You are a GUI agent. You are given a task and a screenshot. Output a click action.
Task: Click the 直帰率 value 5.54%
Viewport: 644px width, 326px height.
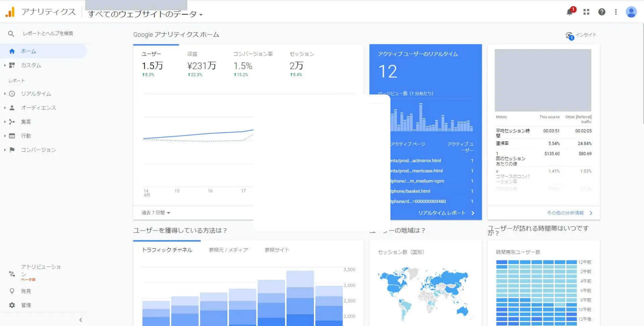click(554, 144)
